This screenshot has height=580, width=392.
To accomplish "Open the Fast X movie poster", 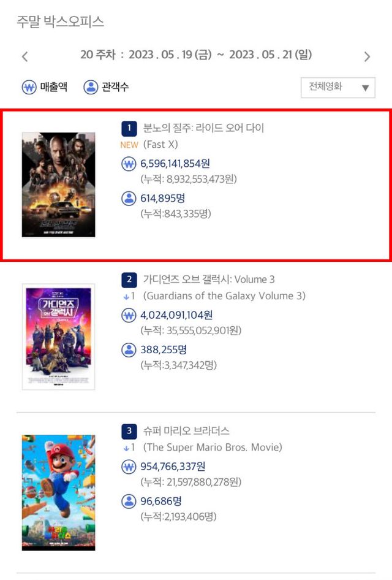I will pyautogui.click(x=58, y=185).
